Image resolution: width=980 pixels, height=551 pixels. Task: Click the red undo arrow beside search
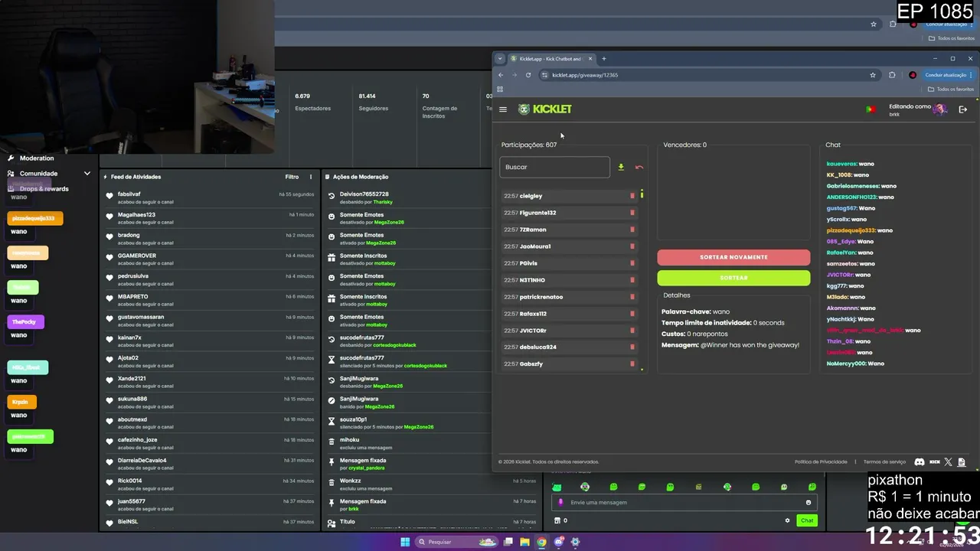pyautogui.click(x=639, y=167)
